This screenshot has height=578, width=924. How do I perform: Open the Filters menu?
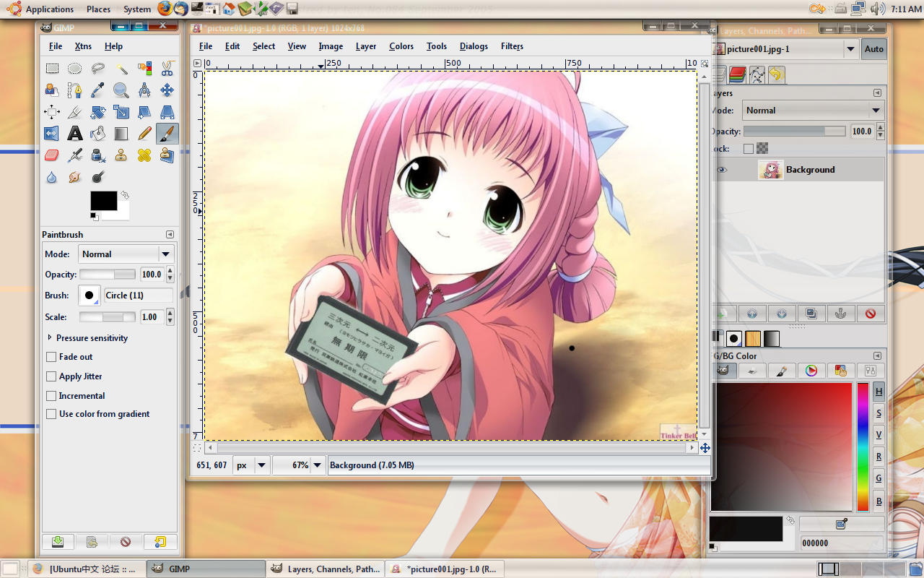coord(512,46)
